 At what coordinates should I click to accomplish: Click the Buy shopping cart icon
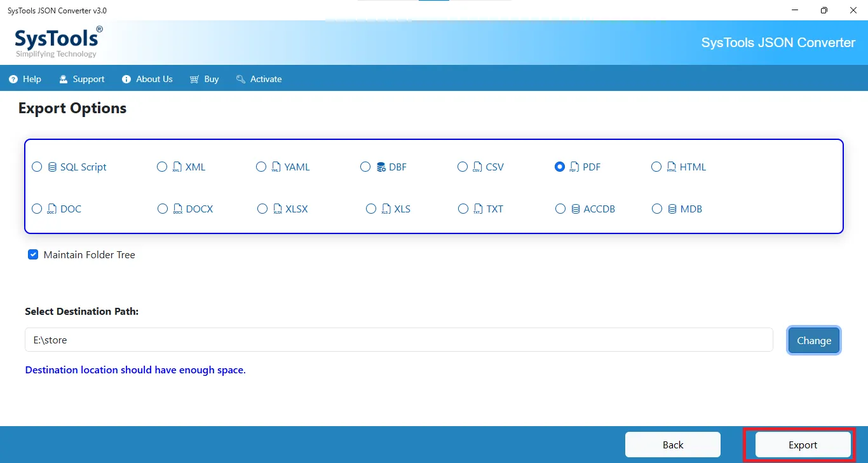click(x=194, y=79)
